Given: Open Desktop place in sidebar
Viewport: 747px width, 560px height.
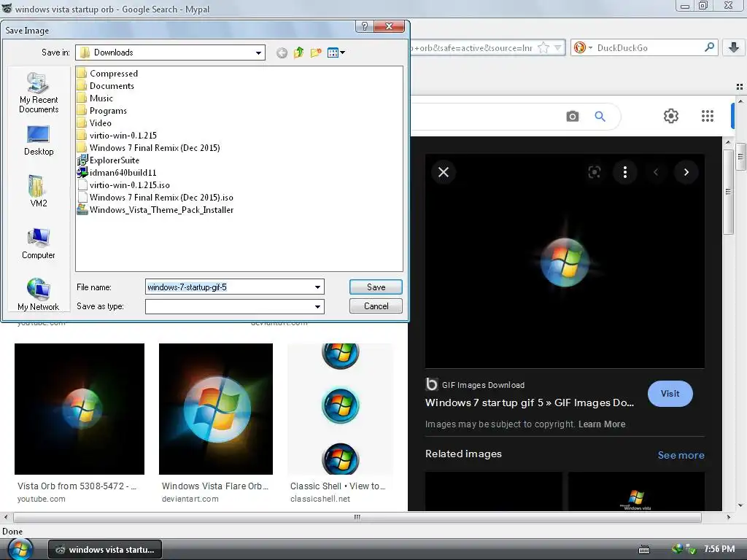Looking at the screenshot, I should pyautogui.click(x=39, y=141).
